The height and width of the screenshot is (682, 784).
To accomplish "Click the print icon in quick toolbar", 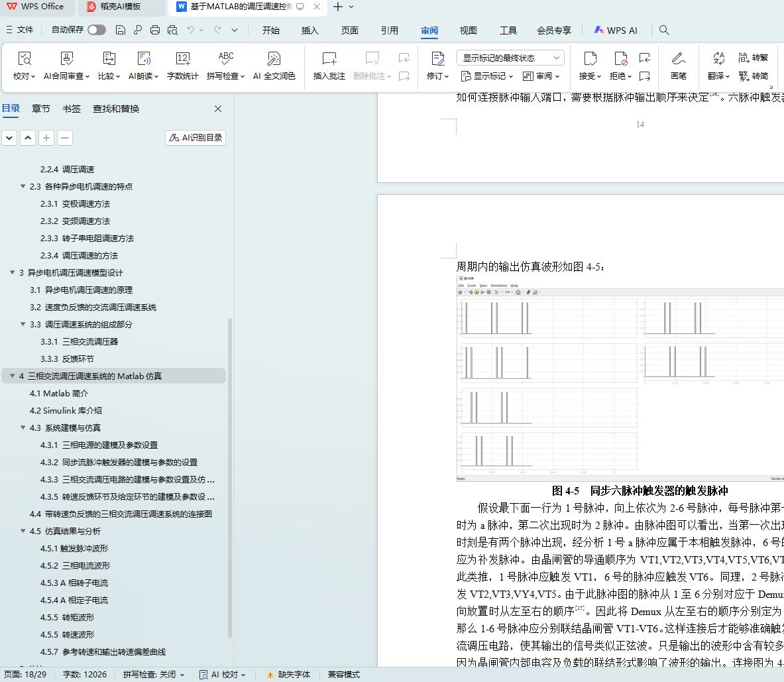I will 155,30.
